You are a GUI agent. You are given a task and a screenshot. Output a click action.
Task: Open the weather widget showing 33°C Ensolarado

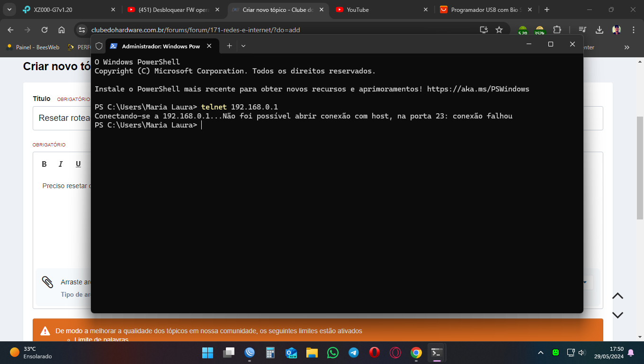31,352
